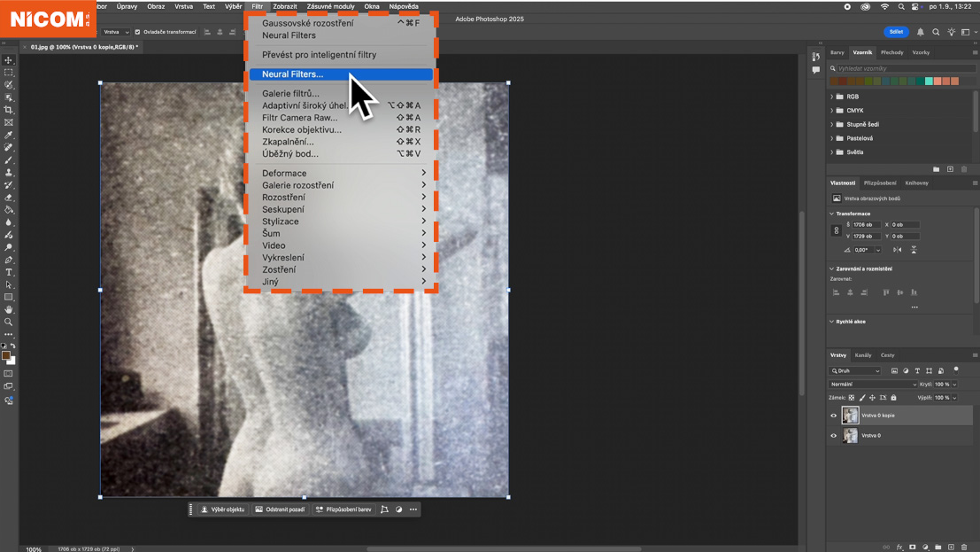
Task: Hide the layer Vrstva 0 kopie
Action: tap(833, 415)
